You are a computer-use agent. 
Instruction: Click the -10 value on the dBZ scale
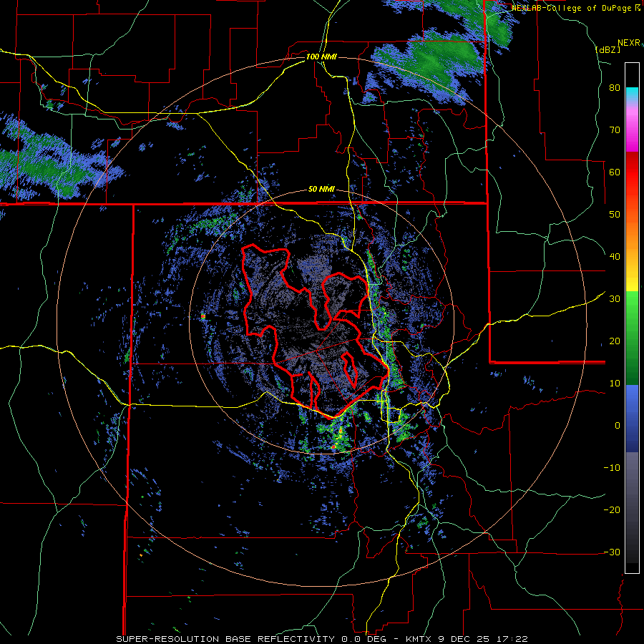tap(612, 468)
